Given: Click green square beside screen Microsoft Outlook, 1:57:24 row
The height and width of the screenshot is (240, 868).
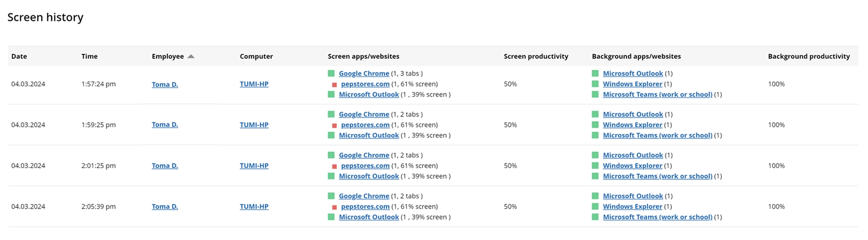Looking at the screenshot, I should click(x=331, y=94).
